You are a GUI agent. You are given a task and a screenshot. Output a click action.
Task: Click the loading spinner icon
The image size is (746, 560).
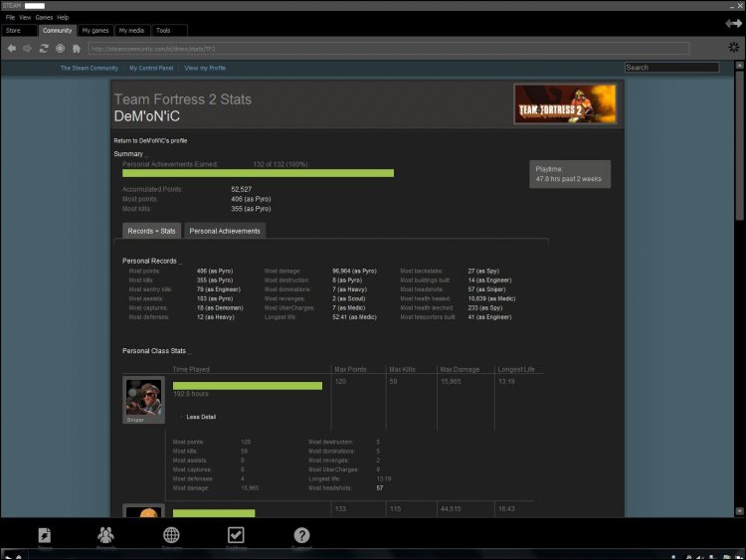[x=734, y=47]
